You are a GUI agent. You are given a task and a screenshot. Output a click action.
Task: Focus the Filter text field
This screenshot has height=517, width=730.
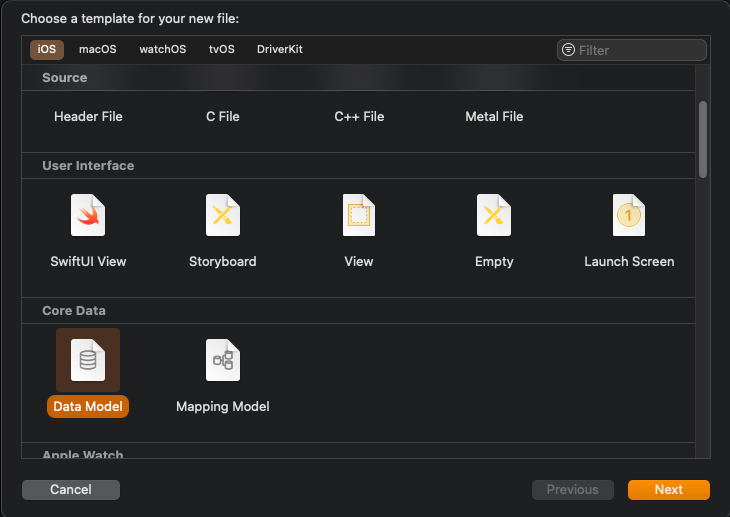[632, 50]
